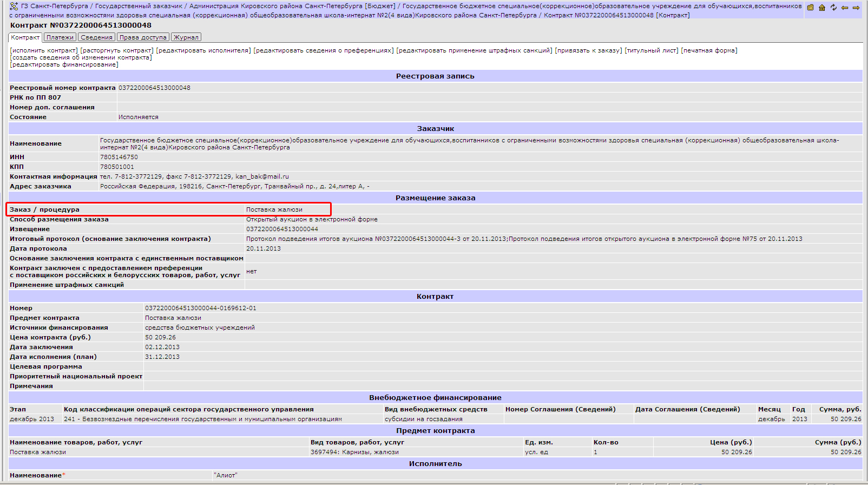Click КПП value 780501001
Screen dimensions: 868x485
(117, 167)
